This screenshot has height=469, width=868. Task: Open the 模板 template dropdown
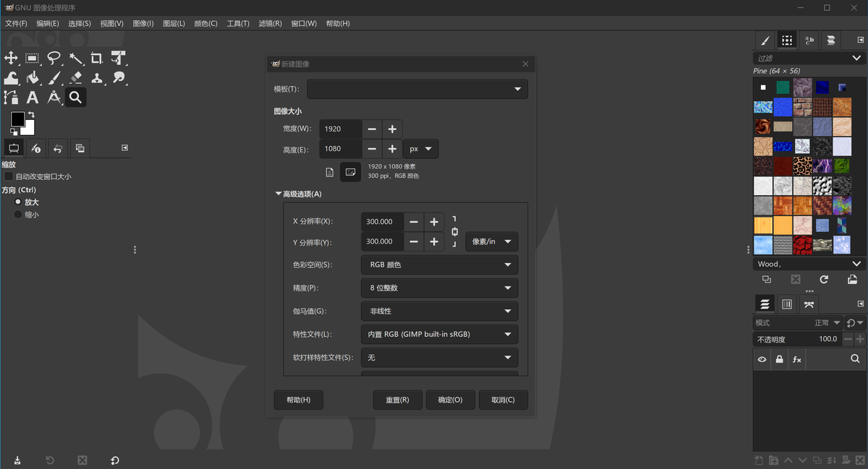click(417, 89)
